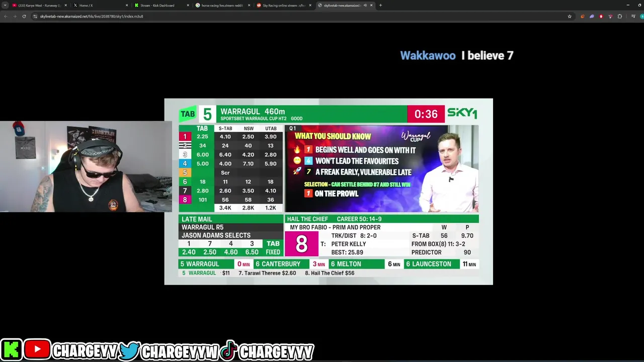
Task: Go back to the previous page
Action: [x=6, y=16]
